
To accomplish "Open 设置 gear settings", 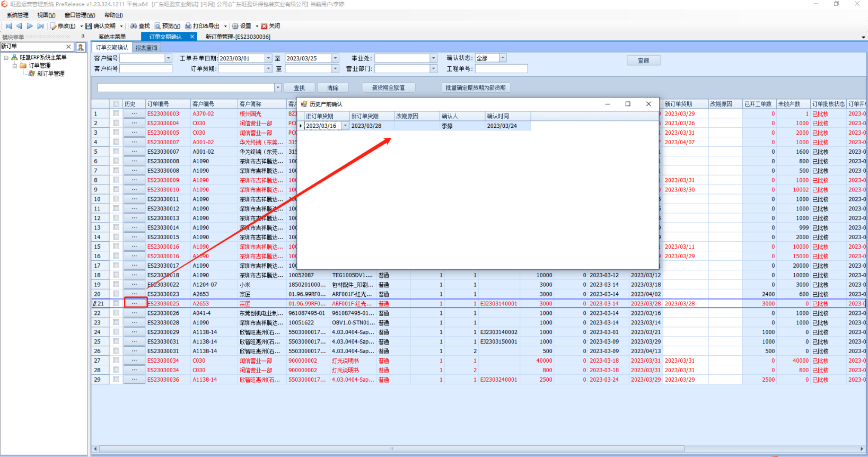I will point(235,26).
